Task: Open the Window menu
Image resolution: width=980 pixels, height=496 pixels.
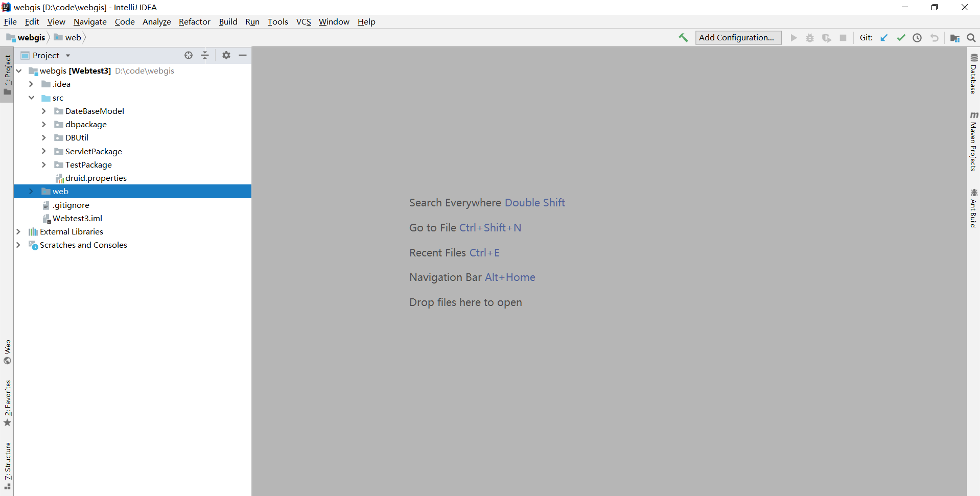Action: click(334, 22)
